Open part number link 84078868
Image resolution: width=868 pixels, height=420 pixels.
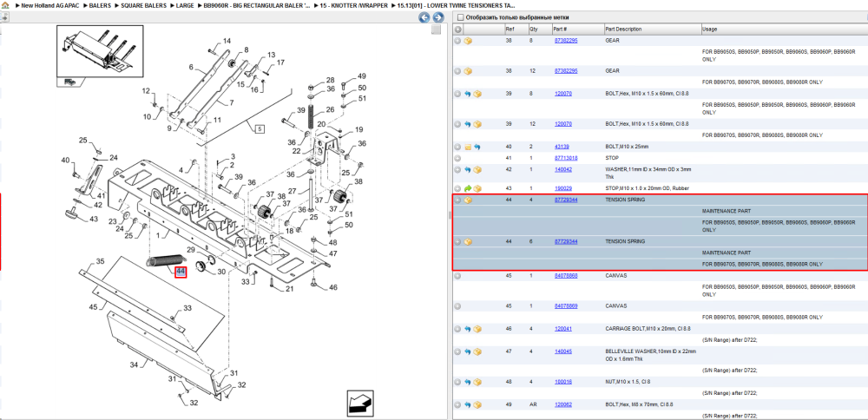tap(566, 276)
